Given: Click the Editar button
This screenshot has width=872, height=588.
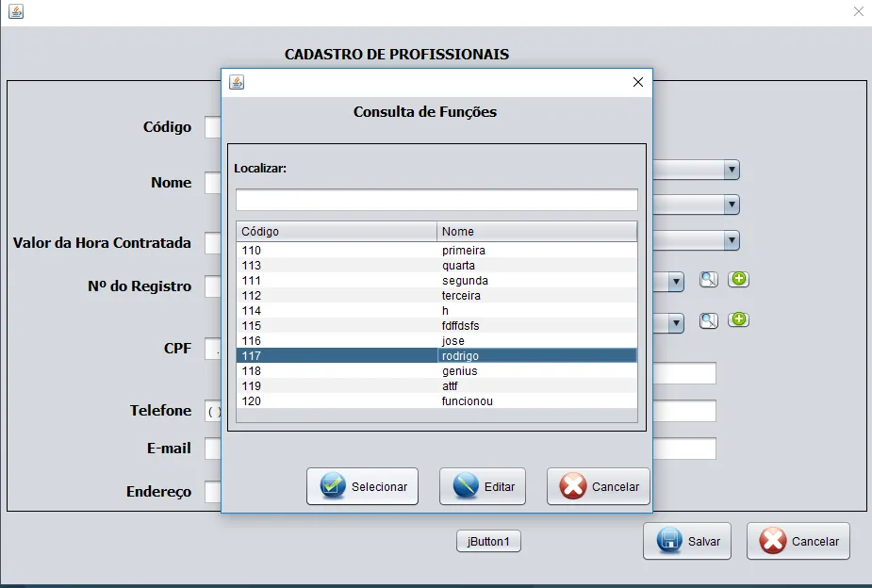Looking at the screenshot, I should (x=482, y=486).
